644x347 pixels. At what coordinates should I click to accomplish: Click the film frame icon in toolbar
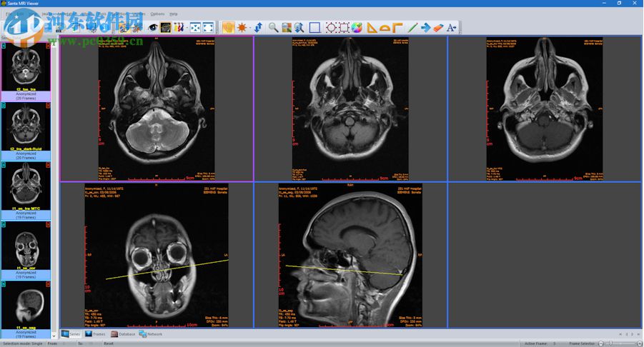[166, 27]
